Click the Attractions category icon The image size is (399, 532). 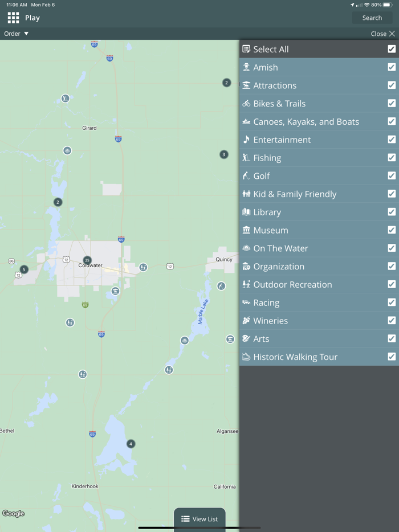tap(246, 85)
